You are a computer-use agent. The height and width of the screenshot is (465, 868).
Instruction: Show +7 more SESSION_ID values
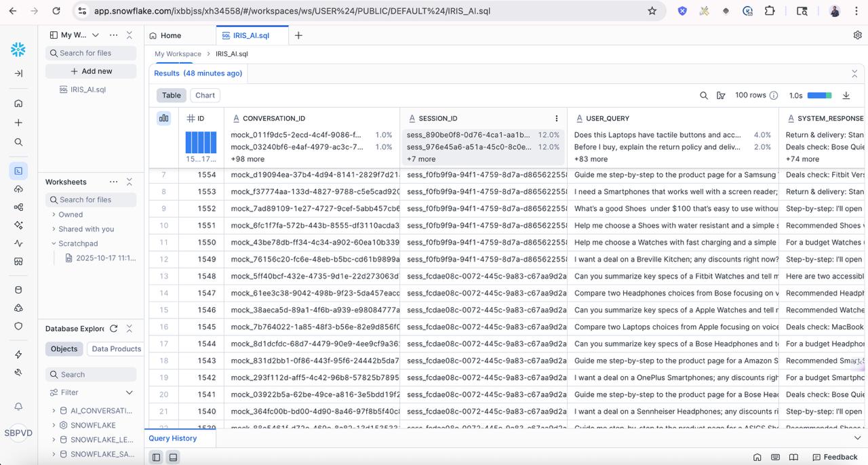[421, 159]
